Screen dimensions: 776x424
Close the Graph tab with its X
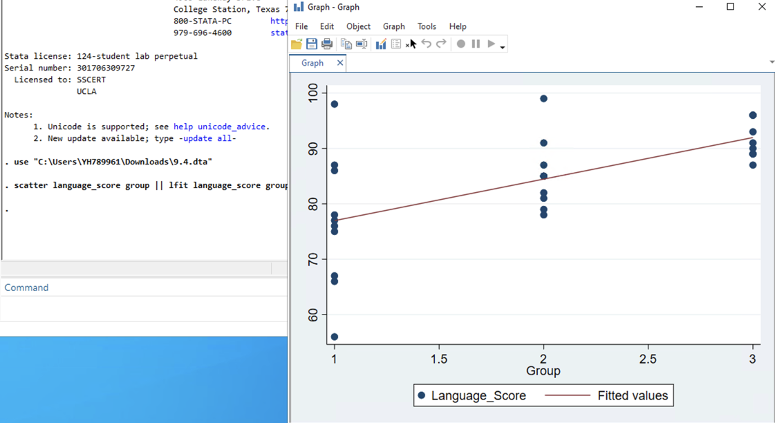(340, 63)
